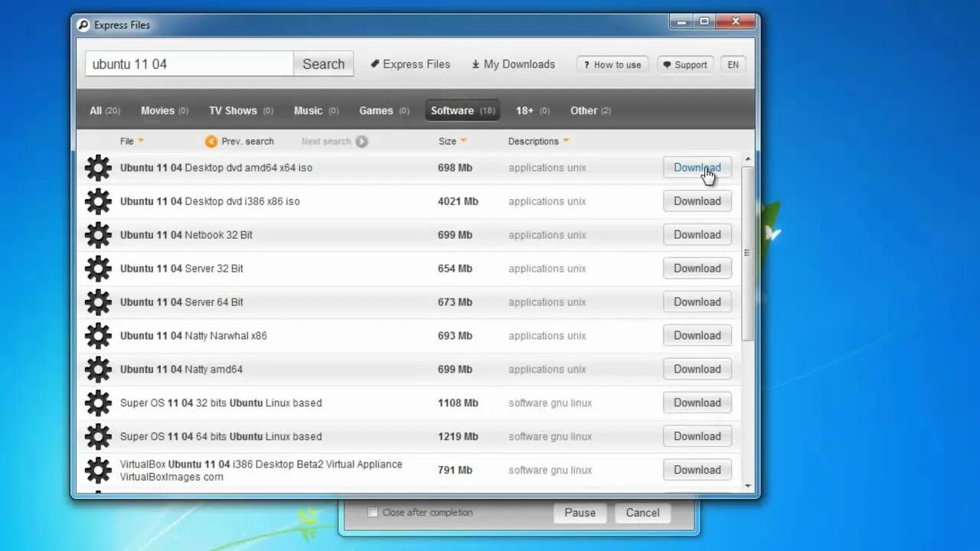980x551 pixels.
Task: Select file name Ubuntu 11 04 Natty Narwhal x86
Action: 194,336
